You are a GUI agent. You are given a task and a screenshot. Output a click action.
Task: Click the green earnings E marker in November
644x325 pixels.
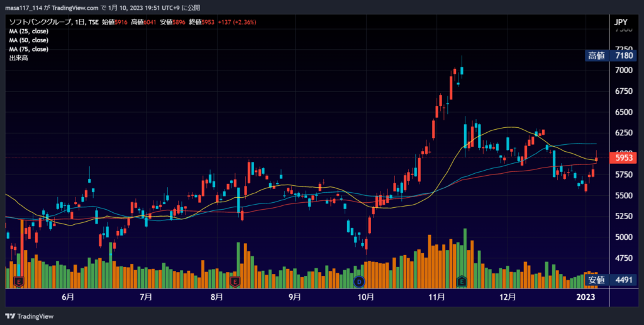tap(462, 282)
